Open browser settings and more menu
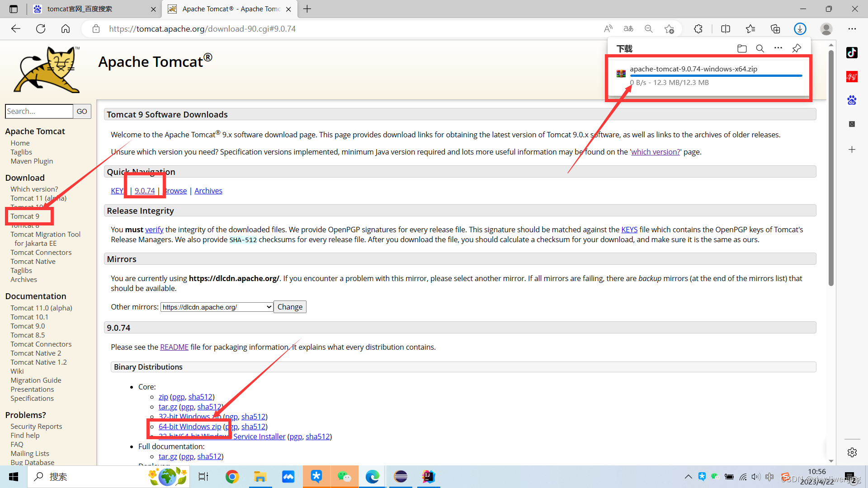 point(852,28)
